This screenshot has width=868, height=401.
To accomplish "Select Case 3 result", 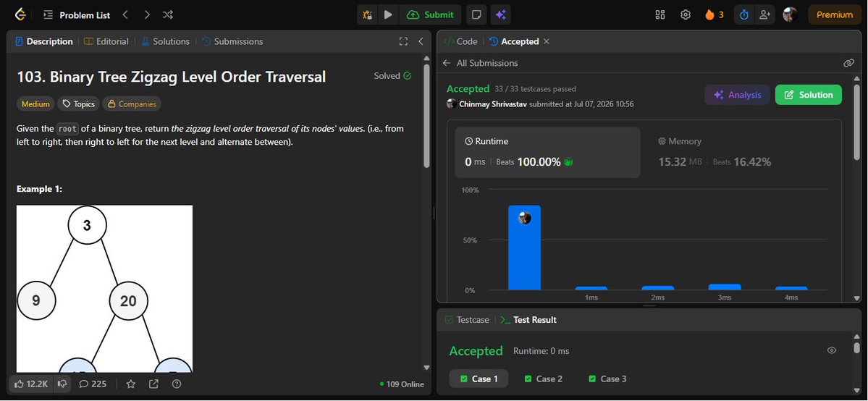I will [608, 379].
